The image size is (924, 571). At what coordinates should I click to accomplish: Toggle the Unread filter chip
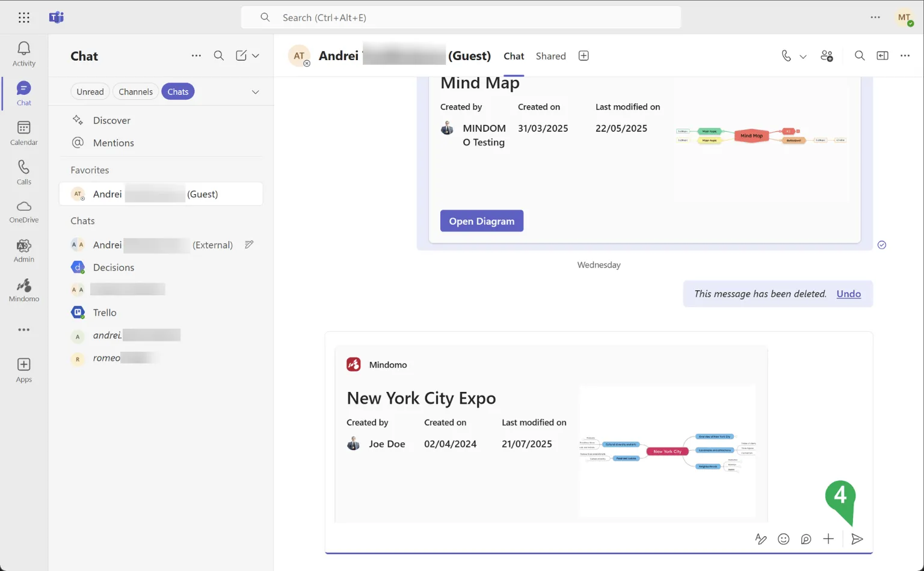click(90, 92)
